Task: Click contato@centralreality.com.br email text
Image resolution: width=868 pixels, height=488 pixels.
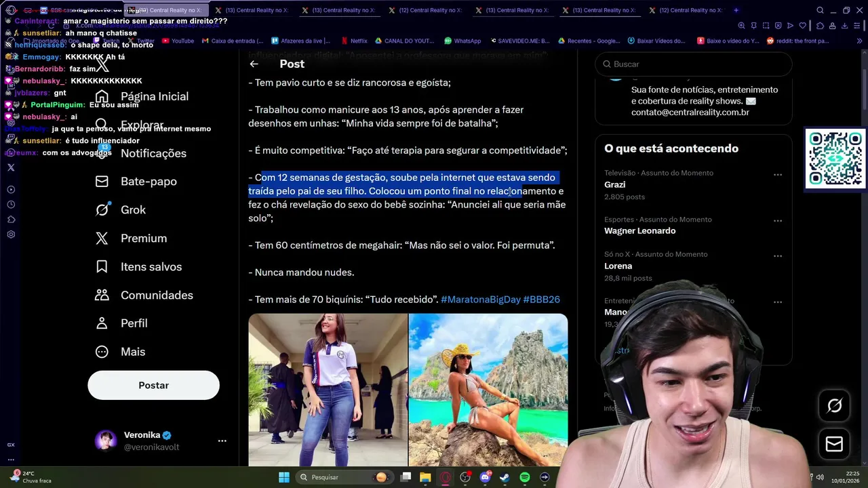Action: pyautogui.click(x=690, y=113)
